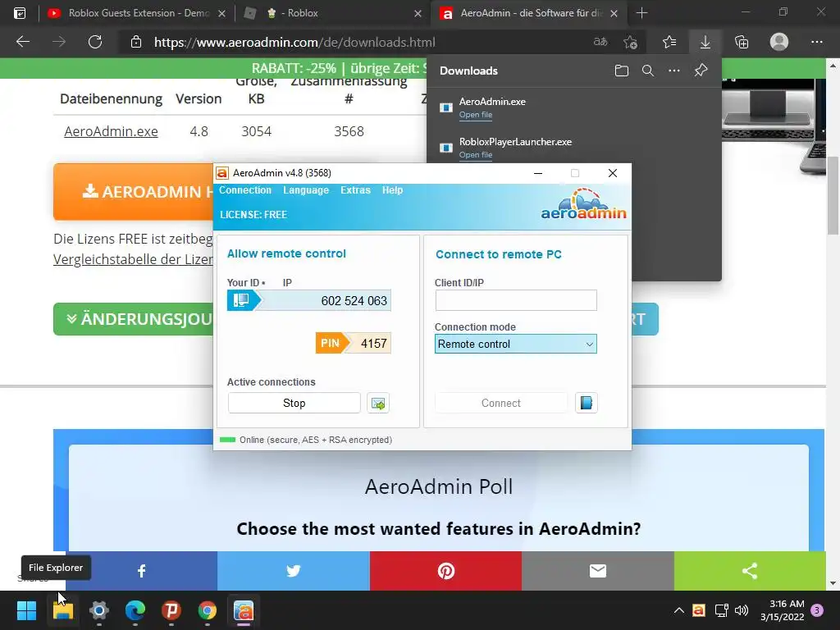The width and height of the screenshot is (840, 630).
Task: Open the Windows Start menu
Action: [x=26, y=610]
